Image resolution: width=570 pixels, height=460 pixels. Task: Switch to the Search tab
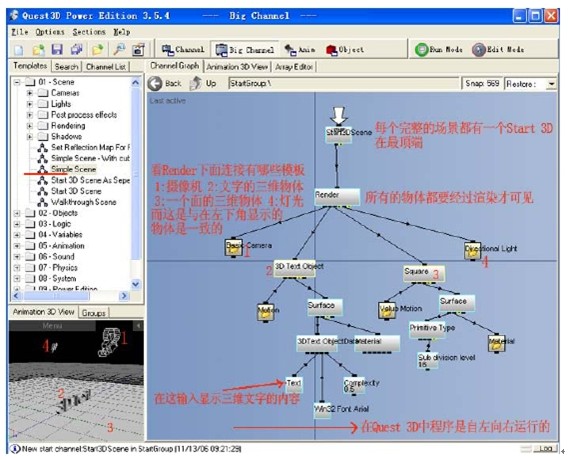pyautogui.click(x=66, y=67)
